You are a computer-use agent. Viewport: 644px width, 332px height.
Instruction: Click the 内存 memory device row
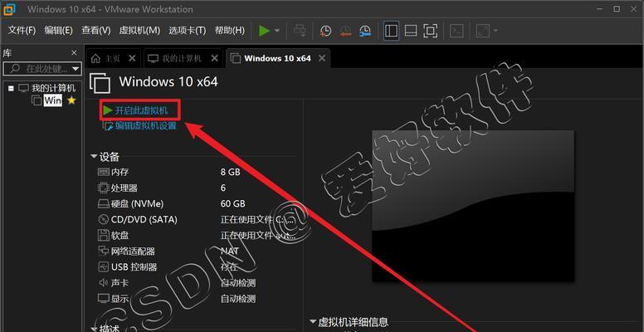(197, 172)
